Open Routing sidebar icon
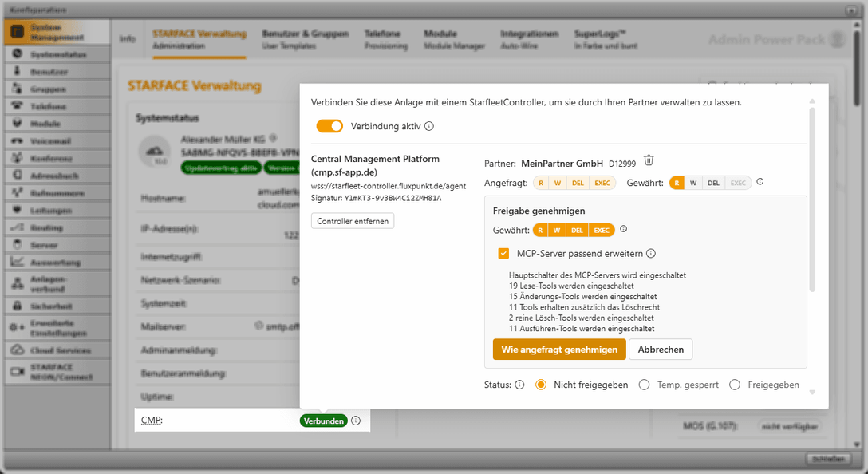Viewport: 868px width, 474px height. click(x=18, y=227)
